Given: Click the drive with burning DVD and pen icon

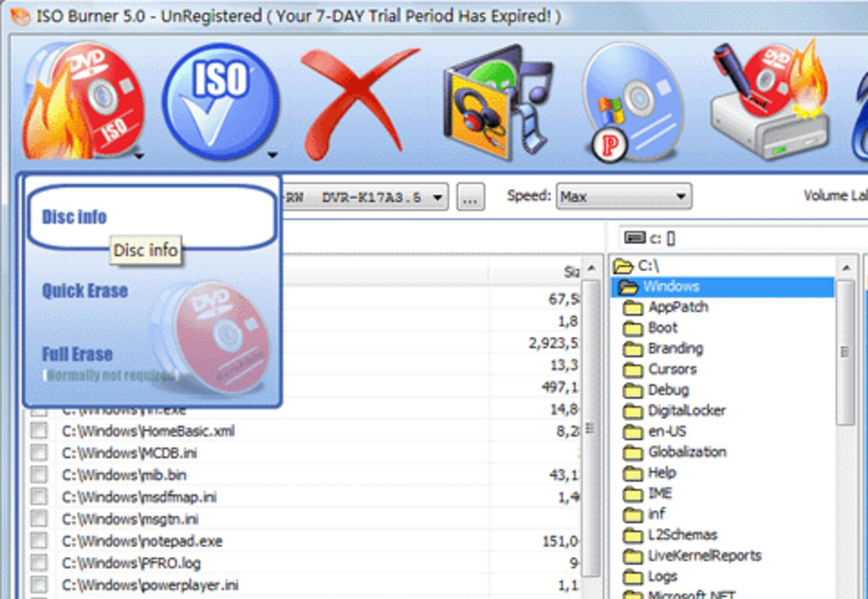Looking at the screenshot, I should [771, 101].
